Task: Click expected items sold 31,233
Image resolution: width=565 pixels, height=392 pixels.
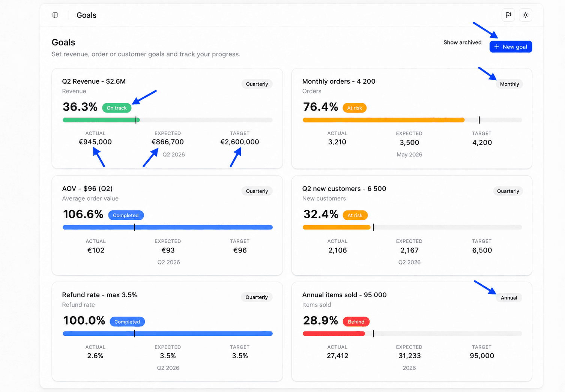Action: [x=410, y=356]
